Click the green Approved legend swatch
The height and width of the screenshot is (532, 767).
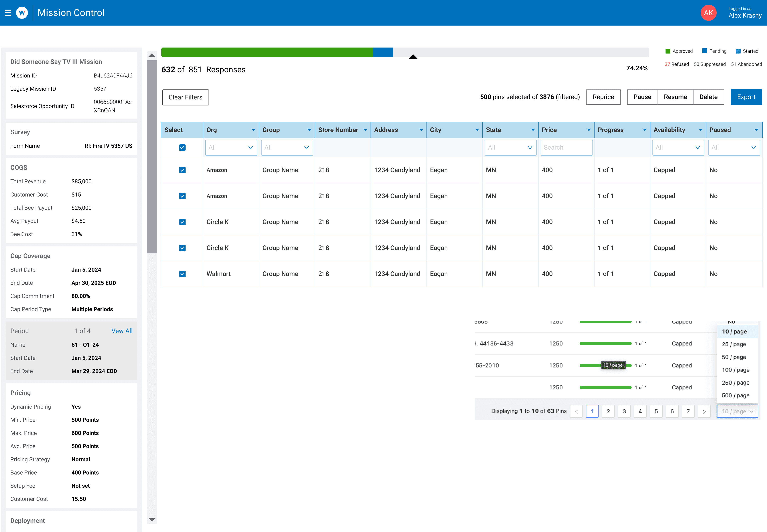click(668, 51)
